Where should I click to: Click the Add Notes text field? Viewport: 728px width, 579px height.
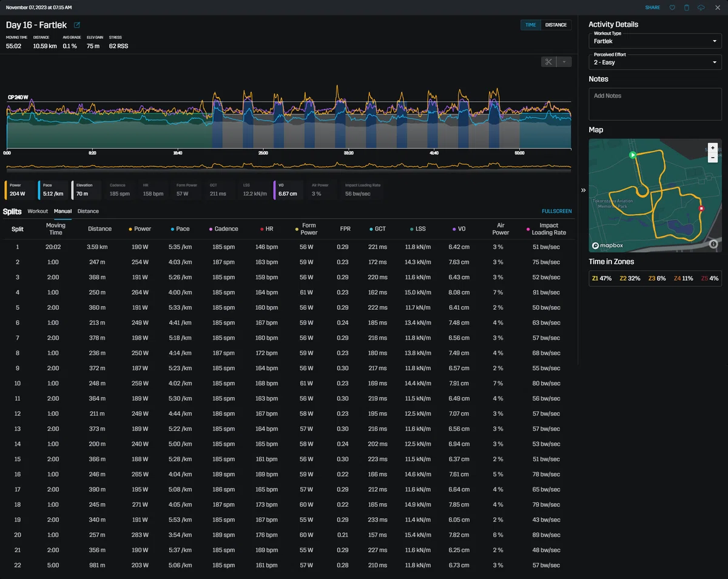tap(655, 104)
